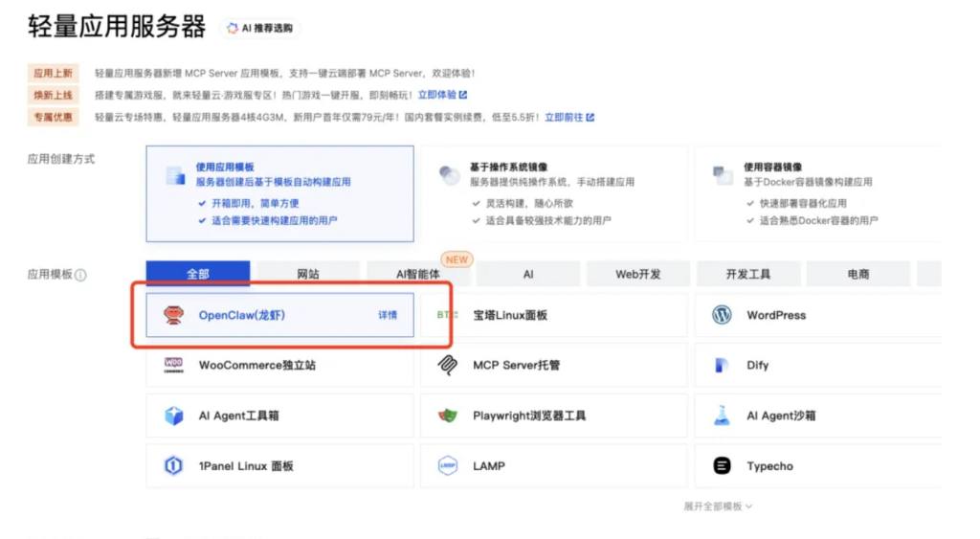
Task: Click the Typecho logo icon
Action: tap(722, 466)
